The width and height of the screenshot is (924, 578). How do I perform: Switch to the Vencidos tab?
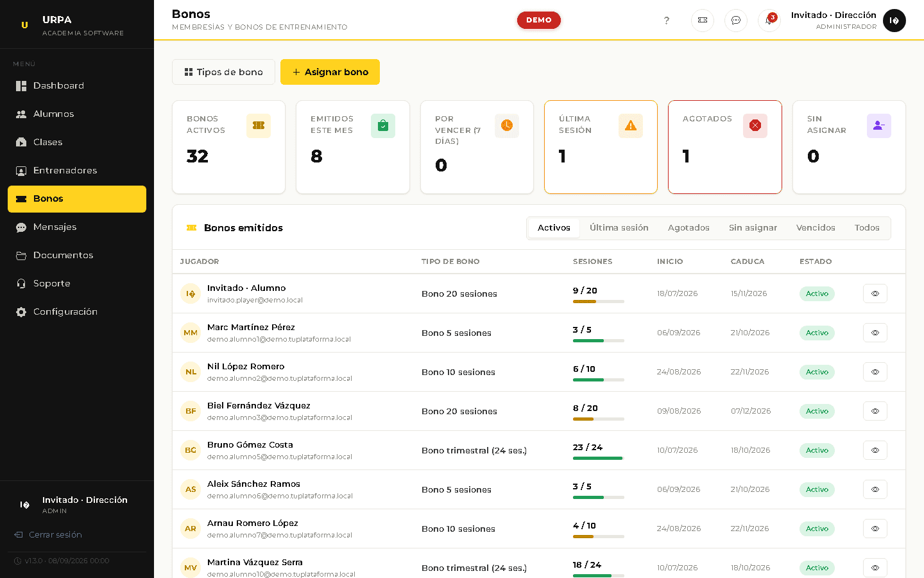[x=816, y=228]
